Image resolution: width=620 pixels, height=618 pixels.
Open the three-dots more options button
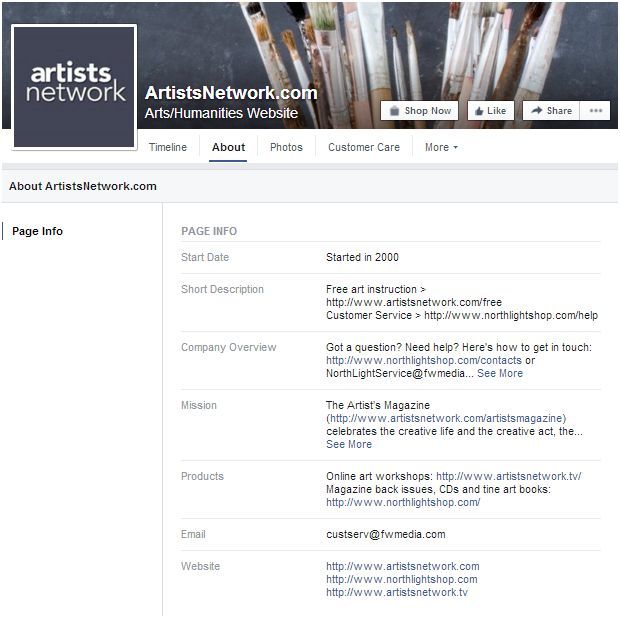(596, 111)
